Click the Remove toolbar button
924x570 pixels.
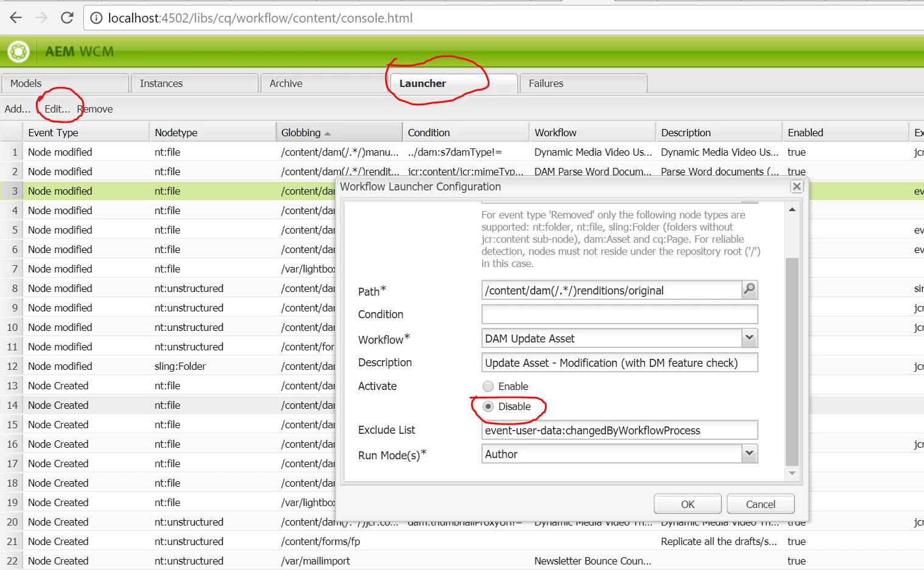click(x=95, y=109)
